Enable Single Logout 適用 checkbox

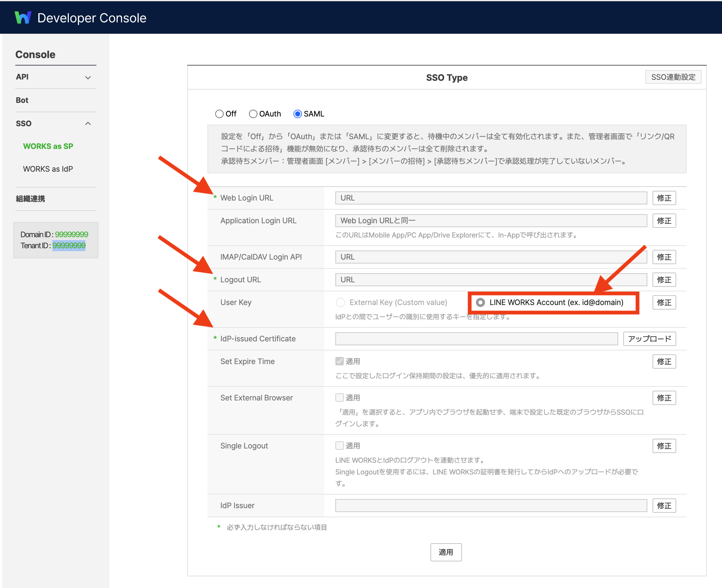[340, 446]
